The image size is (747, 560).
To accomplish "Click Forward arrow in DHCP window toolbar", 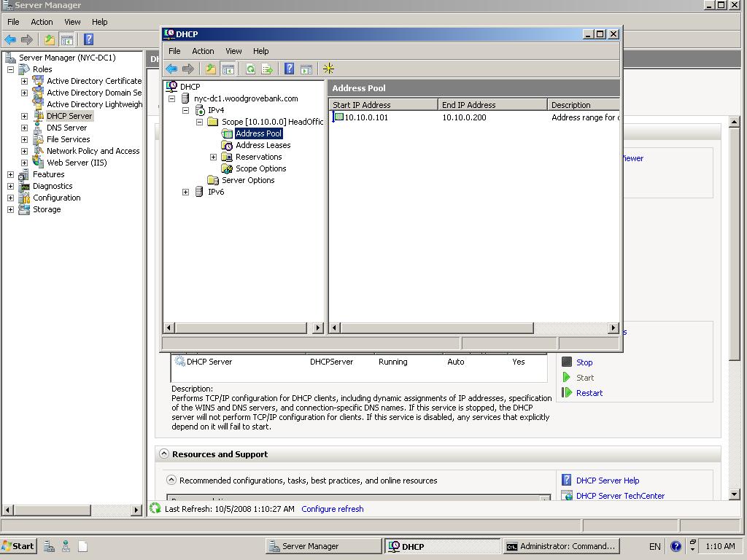I will pos(188,69).
